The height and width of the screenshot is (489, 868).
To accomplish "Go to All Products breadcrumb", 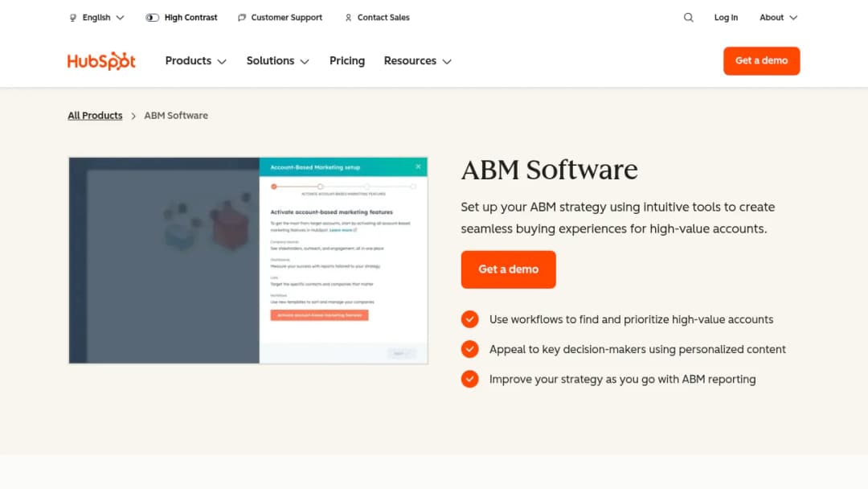I will pyautogui.click(x=95, y=115).
